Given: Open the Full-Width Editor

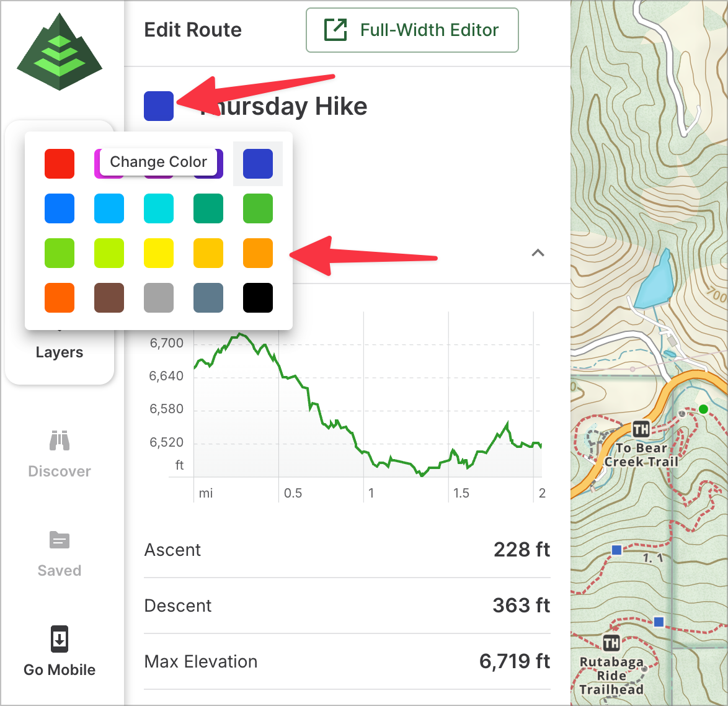Looking at the screenshot, I should [412, 30].
